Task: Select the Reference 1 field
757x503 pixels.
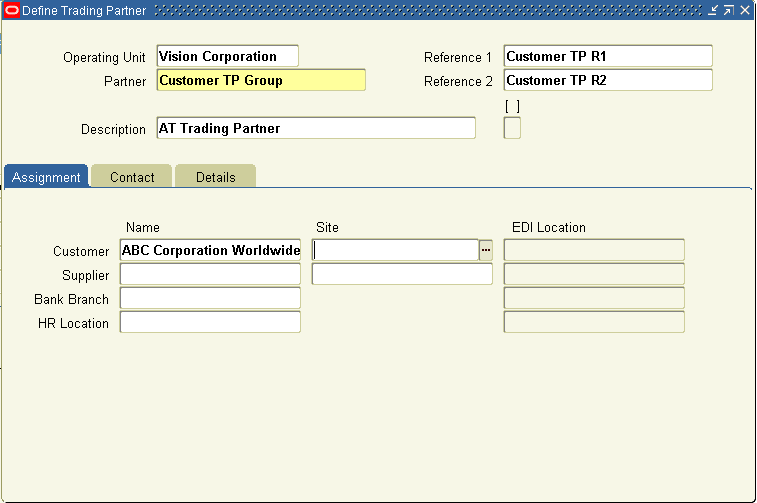Action: [608, 56]
